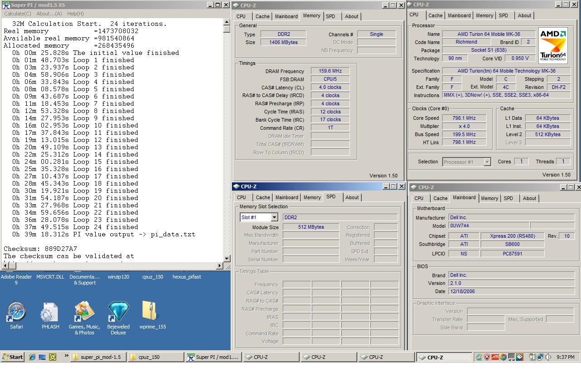Click the red security shield tray icon
581x392 pixels.
coord(487,357)
